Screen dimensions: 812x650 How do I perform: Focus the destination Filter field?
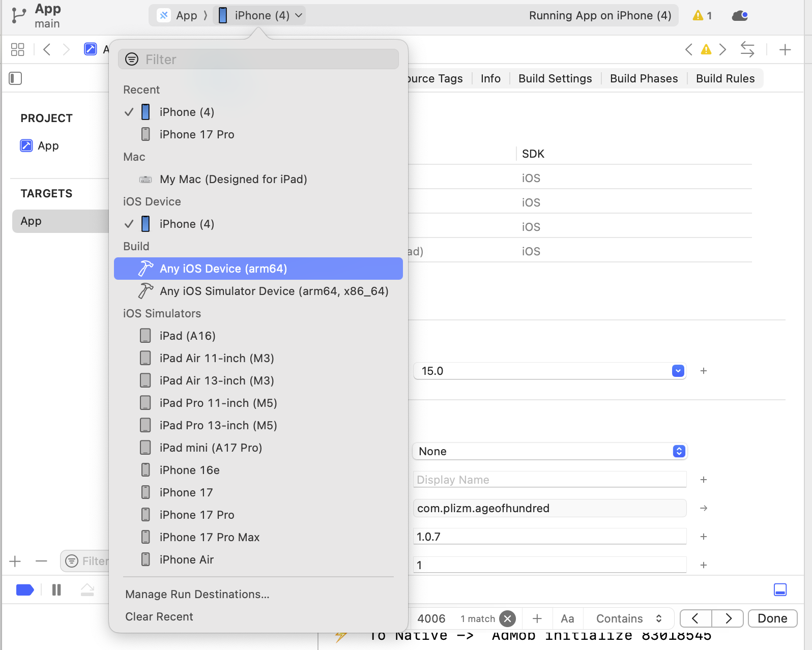click(258, 60)
